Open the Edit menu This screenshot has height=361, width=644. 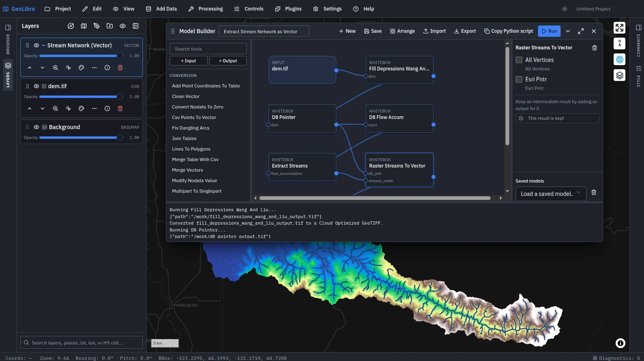coord(92,9)
